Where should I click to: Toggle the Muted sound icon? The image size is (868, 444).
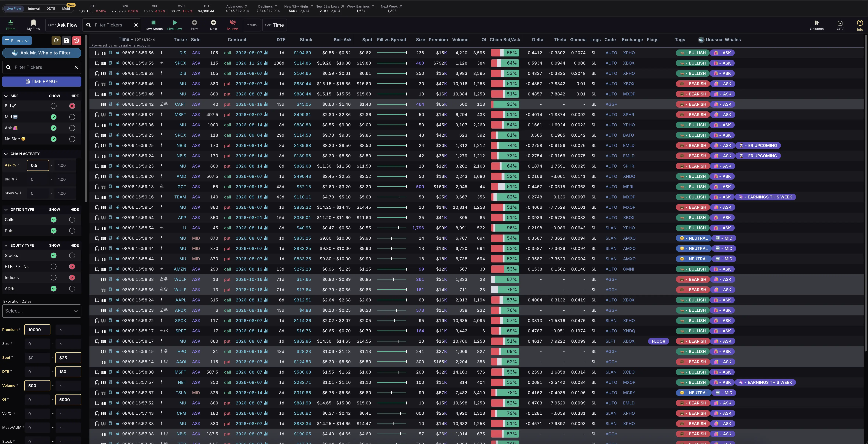coord(232,23)
